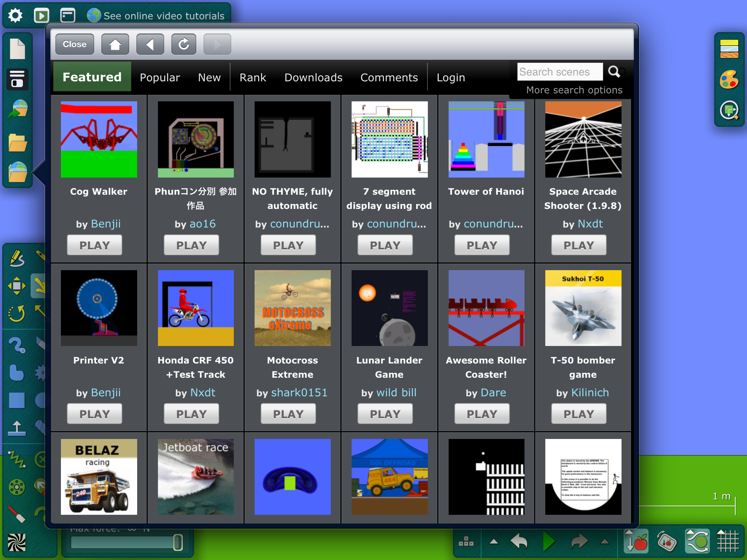Open the Rank tab
Image resolution: width=747 pixels, height=560 pixels.
(x=253, y=77)
